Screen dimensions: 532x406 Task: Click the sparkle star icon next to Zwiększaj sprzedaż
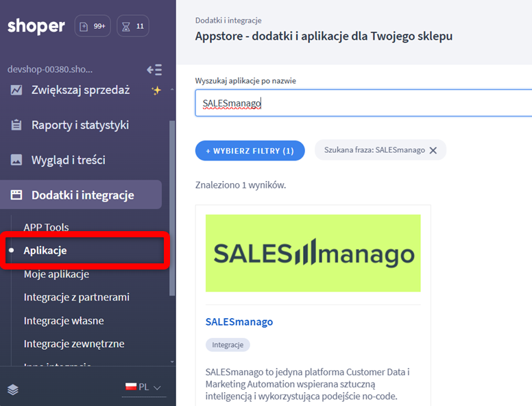156,91
